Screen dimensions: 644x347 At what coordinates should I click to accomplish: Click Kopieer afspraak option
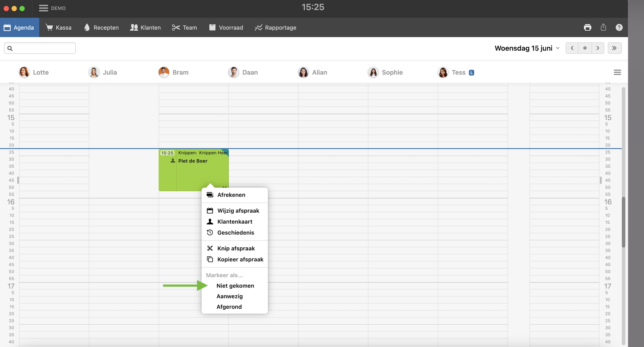240,259
